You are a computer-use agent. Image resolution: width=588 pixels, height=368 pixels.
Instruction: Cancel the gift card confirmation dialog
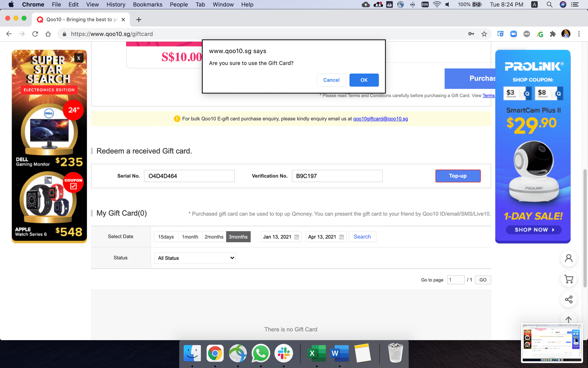coord(331,80)
